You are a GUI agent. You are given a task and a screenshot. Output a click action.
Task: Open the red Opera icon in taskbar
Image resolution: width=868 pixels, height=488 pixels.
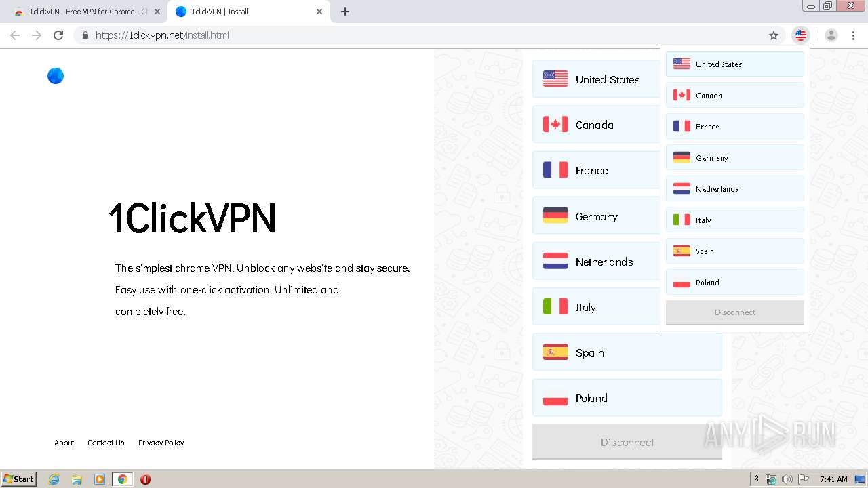(145, 479)
